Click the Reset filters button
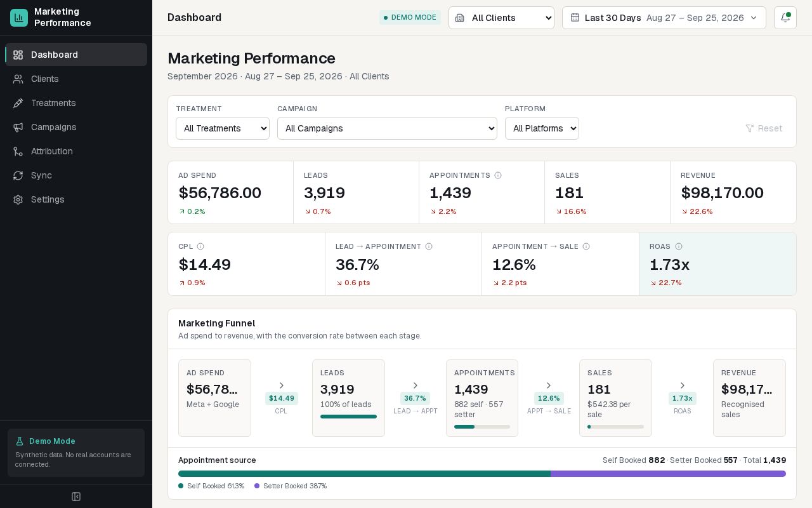 (x=764, y=128)
